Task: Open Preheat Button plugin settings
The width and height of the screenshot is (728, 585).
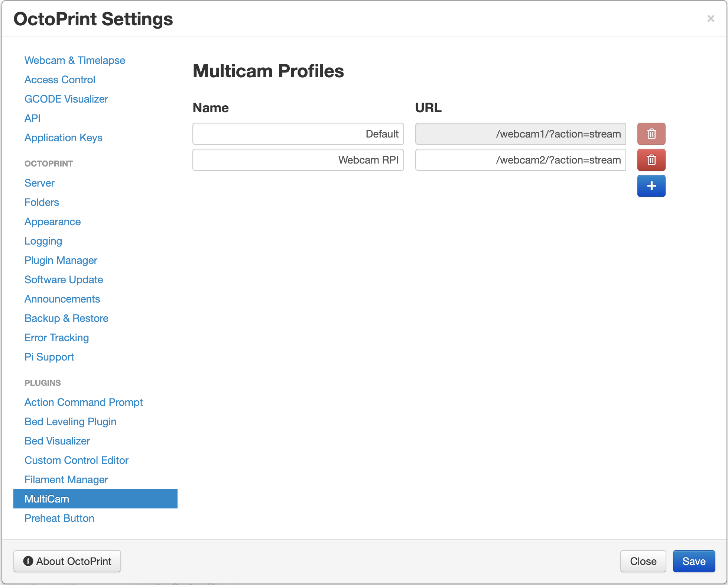Action: (x=59, y=518)
